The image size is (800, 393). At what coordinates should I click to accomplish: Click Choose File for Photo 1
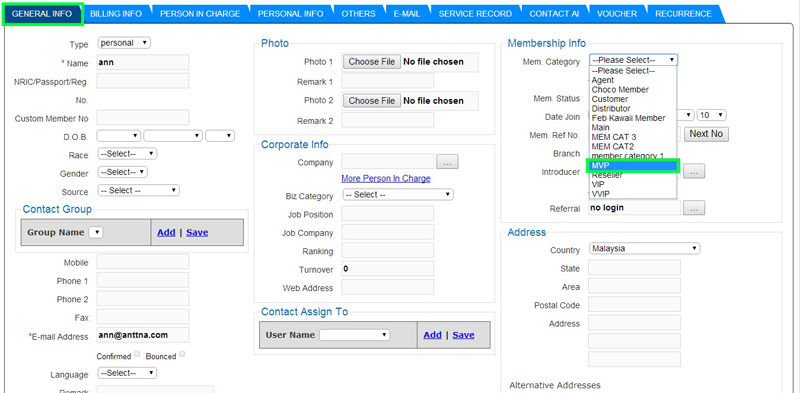point(372,62)
